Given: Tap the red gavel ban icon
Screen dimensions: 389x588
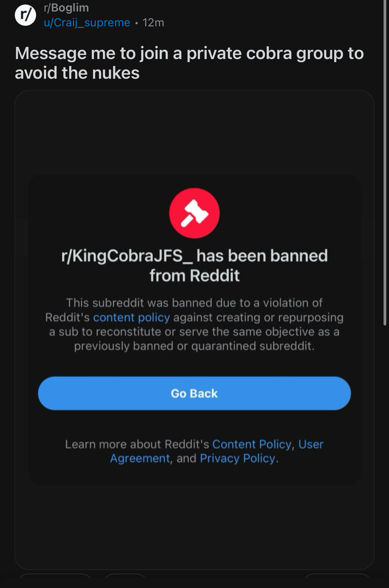Looking at the screenshot, I should 194,213.
